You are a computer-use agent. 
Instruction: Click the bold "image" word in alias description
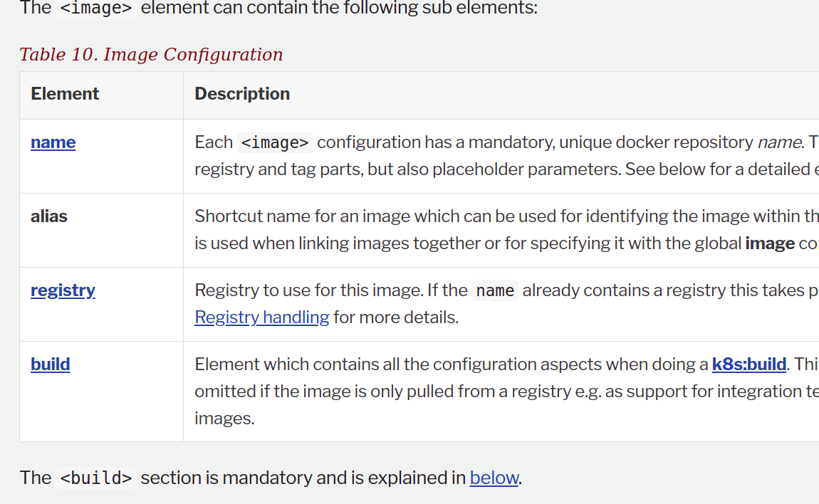[769, 243]
